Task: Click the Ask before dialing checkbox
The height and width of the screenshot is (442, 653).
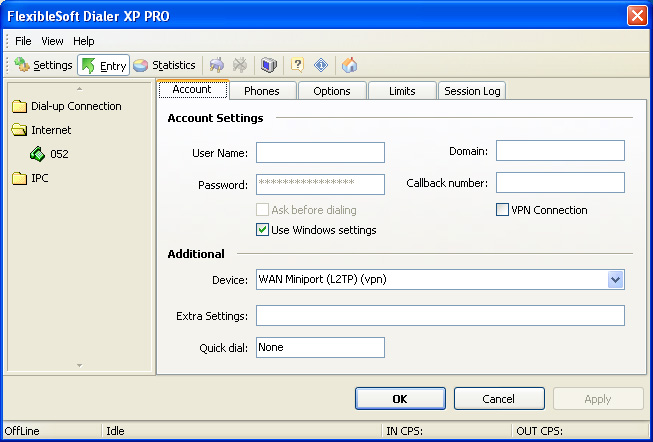Action: coord(262,210)
